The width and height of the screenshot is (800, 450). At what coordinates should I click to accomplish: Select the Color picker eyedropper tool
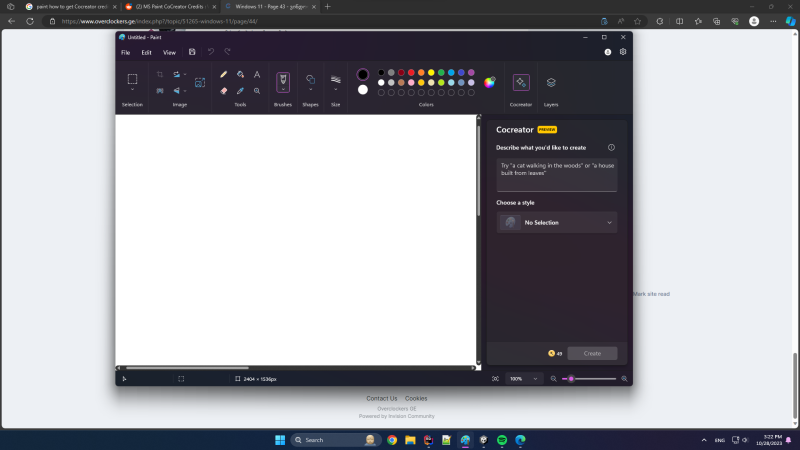point(240,90)
